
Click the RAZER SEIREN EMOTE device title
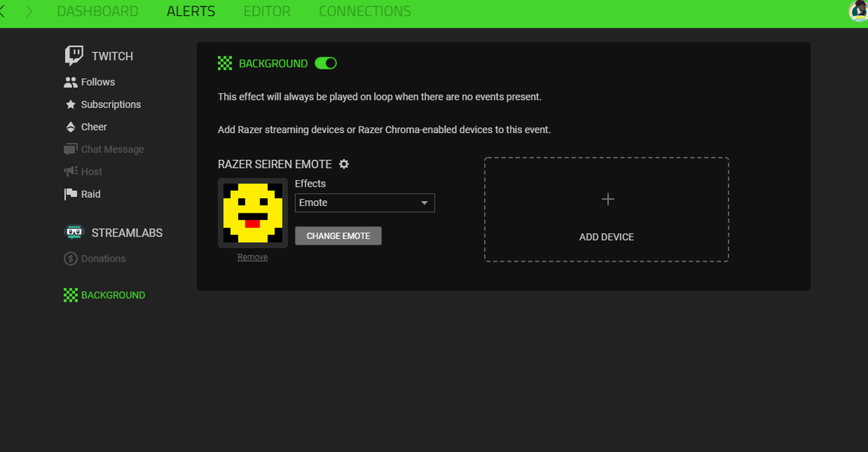click(x=275, y=164)
